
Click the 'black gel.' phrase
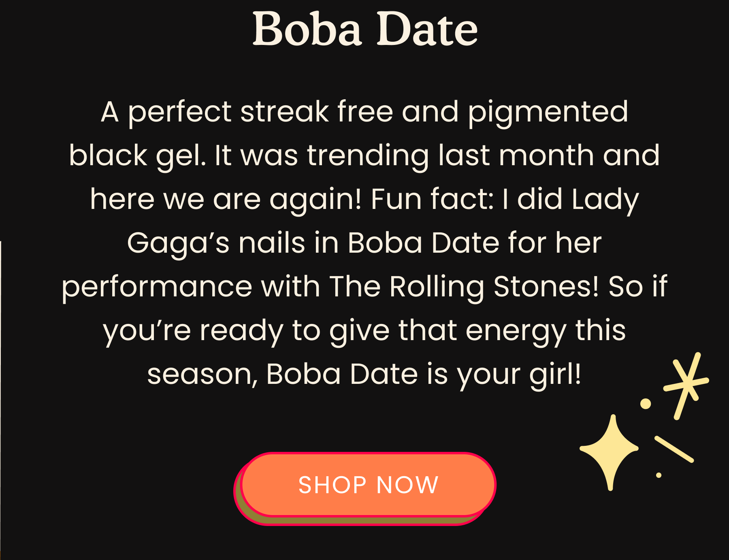coord(138,156)
